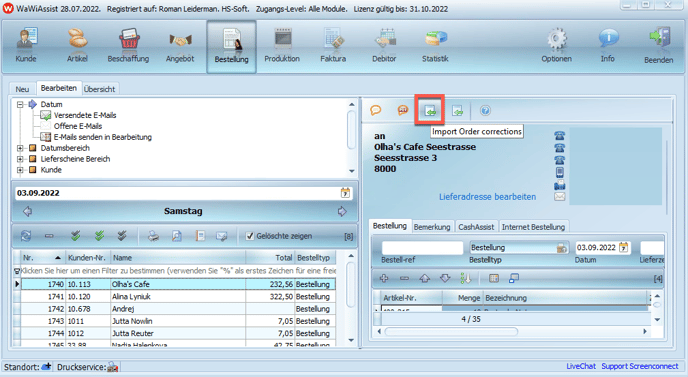Image resolution: width=688 pixels, height=377 pixels.
Task: Open the Produktion module
Action: pos(282,45)
